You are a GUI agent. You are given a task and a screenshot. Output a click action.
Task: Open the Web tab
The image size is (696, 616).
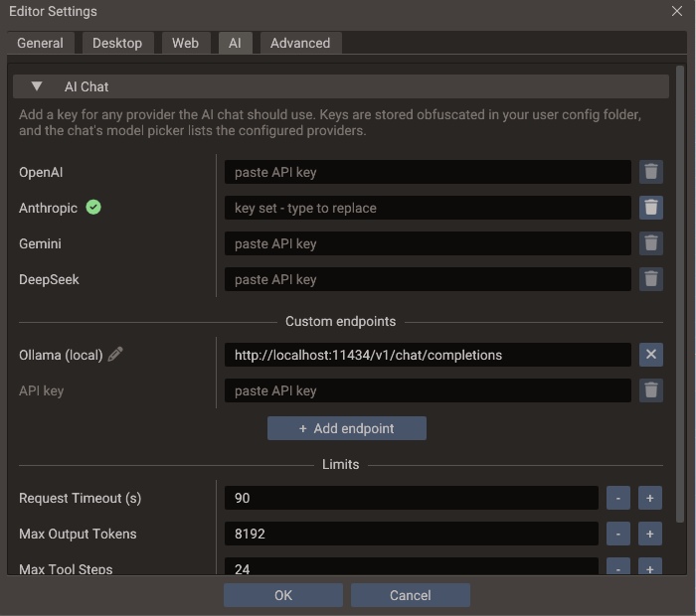(186, 43)
